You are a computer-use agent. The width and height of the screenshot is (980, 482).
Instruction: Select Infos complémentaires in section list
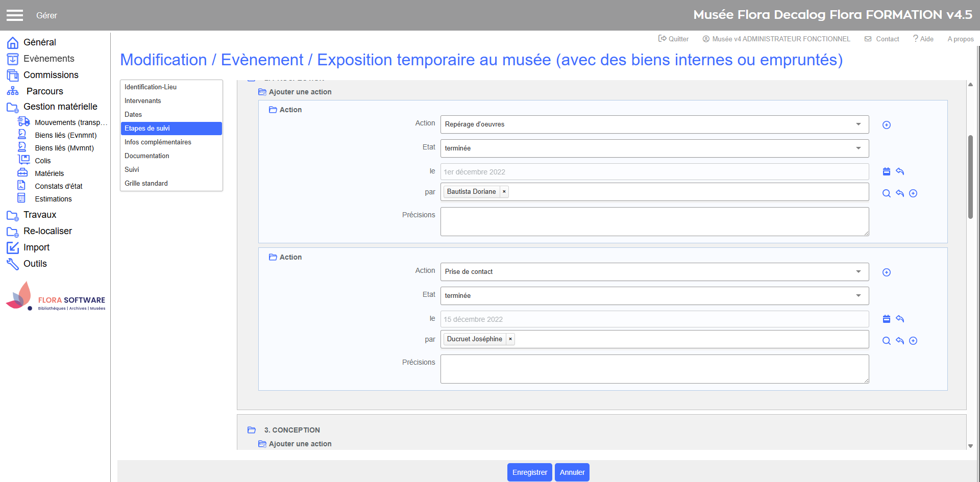coord(158,142)
